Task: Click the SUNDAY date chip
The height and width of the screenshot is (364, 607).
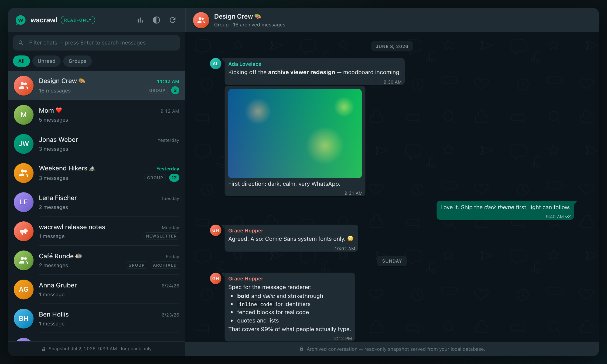Action: (x=392, y=261)
